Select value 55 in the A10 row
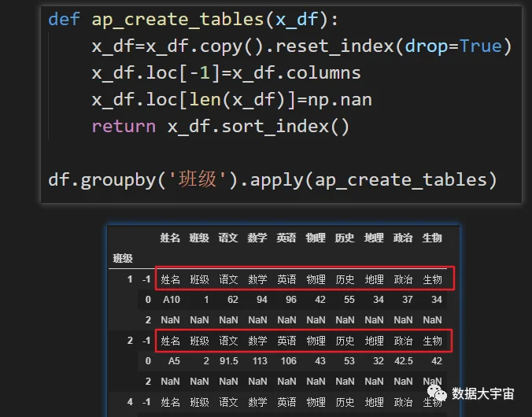This screenshot has width=532, height=417. [x=349, y=300]
